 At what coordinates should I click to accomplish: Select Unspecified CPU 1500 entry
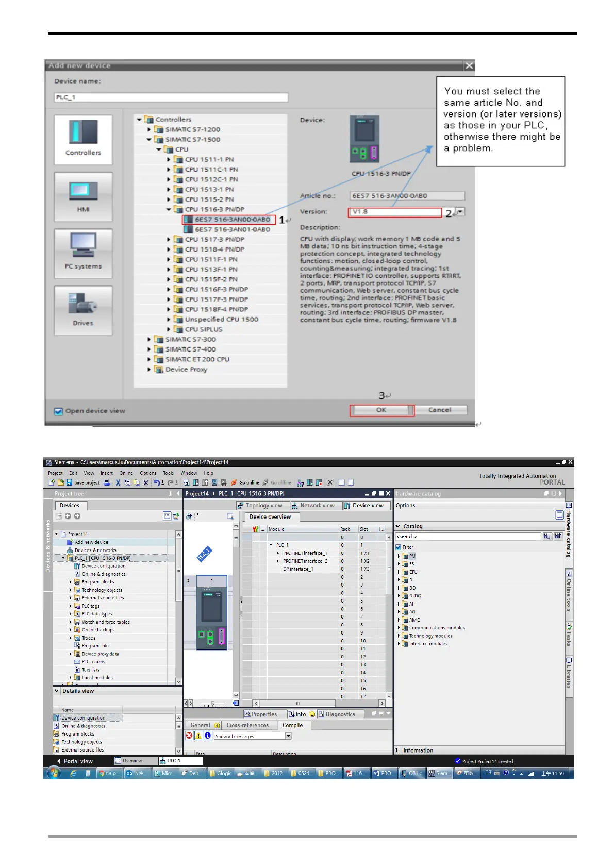[222, 320]
